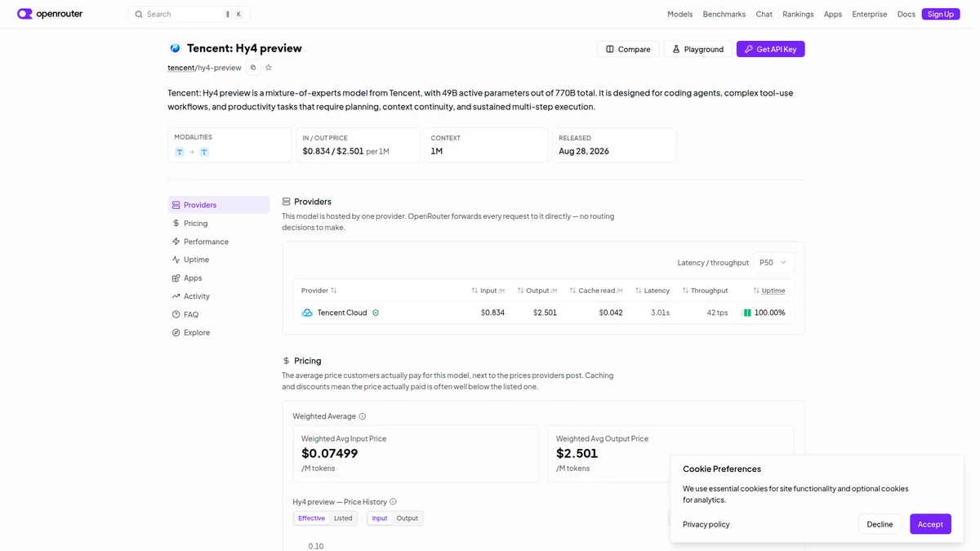Image resolution: width=980 pixels, height=551 pixels.
Task: Click the search magnifier icon
Action: tap(139, 14)
